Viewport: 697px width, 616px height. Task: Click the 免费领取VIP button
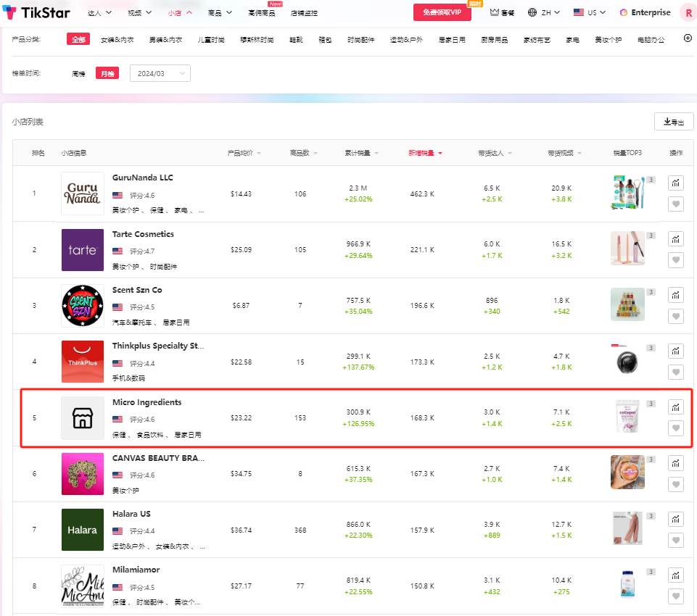442,12
